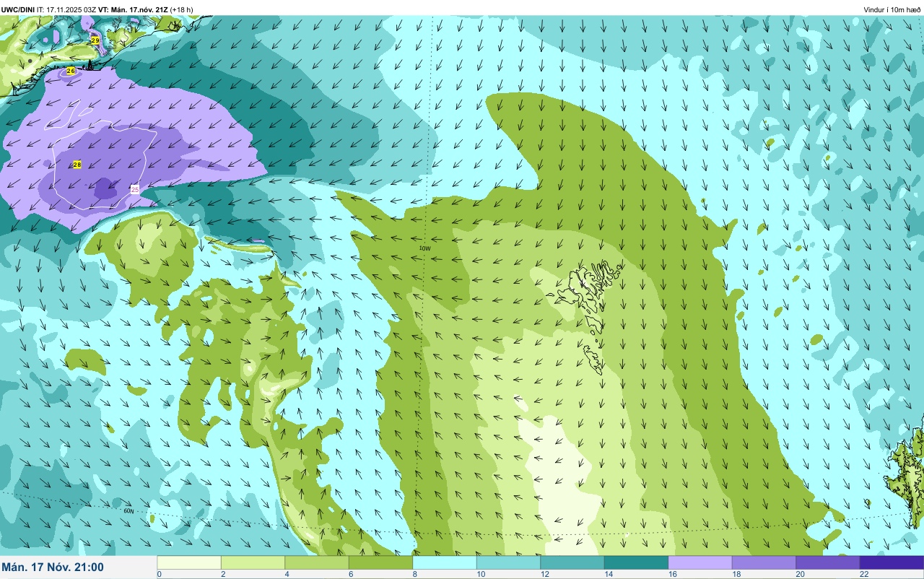The width and height of the screenshot is (924, 579).
Task: Click the 'Vindur í 10m hæð' title
Action: [892, 9]
